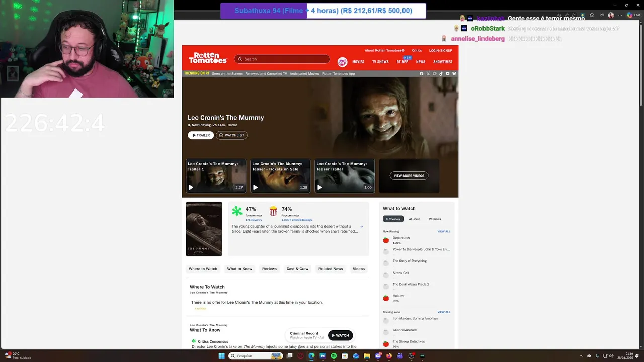The image size is (644, 362).
Task: Open the YouTube social icon
Action: pyautogui.click(x=448, y=74)
